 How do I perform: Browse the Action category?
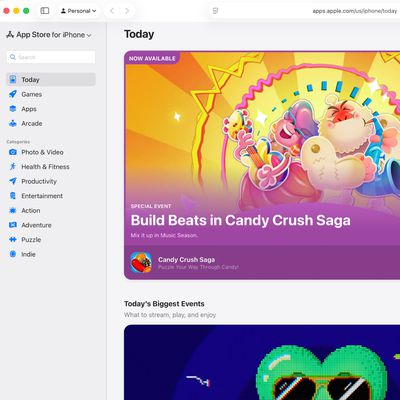click(x=51, y=211)
